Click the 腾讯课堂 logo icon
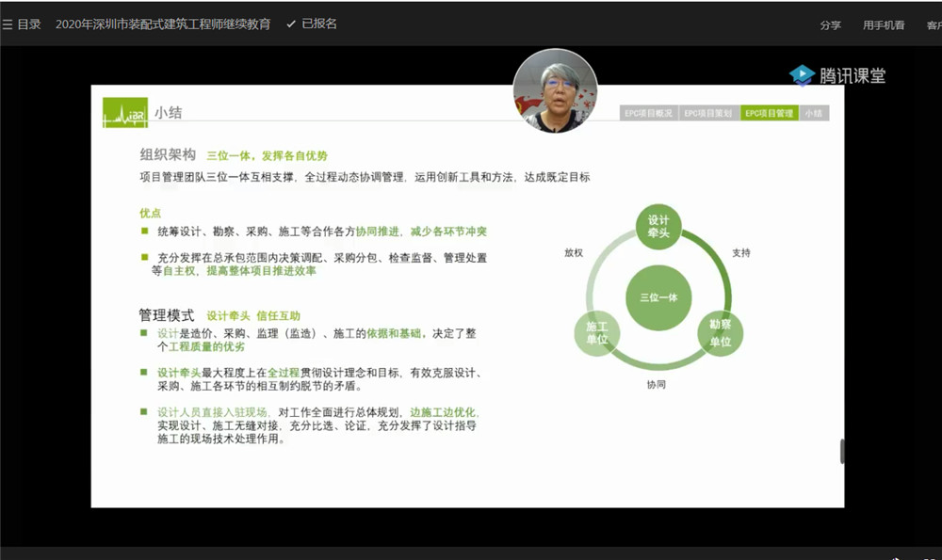 point(802,75)
